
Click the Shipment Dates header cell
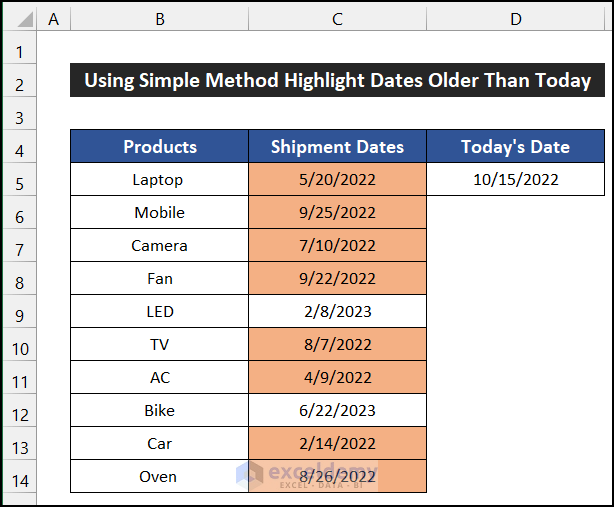337,147
